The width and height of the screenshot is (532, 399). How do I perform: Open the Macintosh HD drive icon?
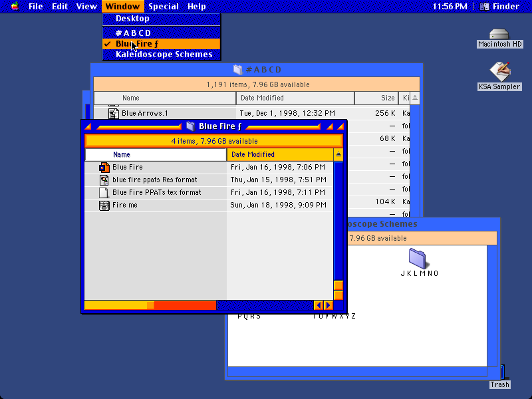pyautogui.click(x=499, y=35)
